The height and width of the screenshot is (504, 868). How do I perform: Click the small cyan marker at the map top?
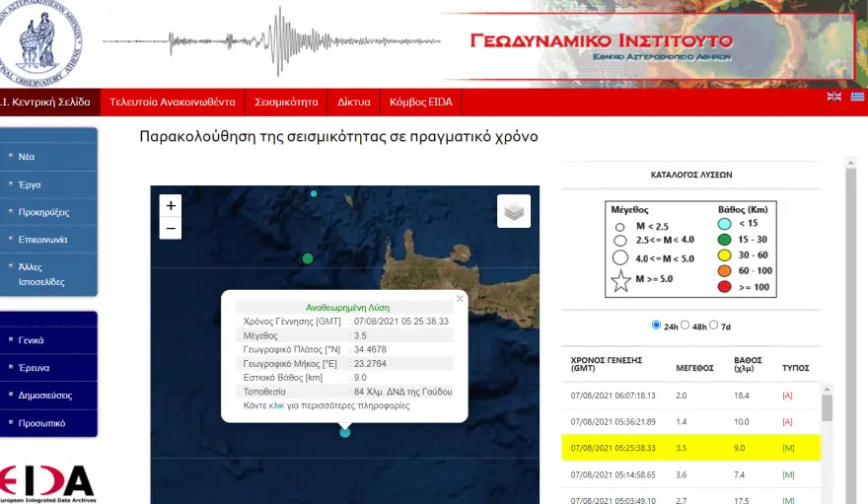(x=314, y=193)
